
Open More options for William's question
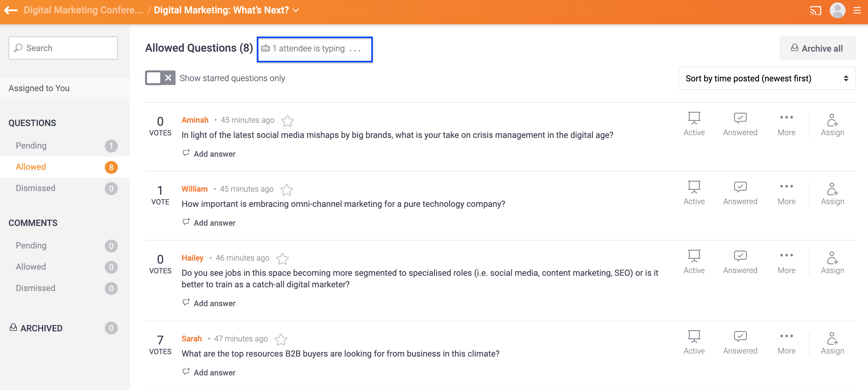pyautogui.click(x=786, y=193)
